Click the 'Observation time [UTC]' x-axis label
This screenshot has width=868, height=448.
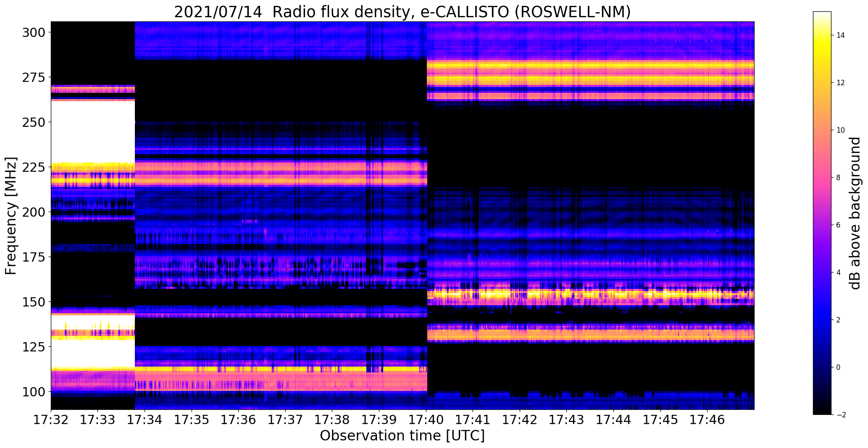(x=402, y=436)
